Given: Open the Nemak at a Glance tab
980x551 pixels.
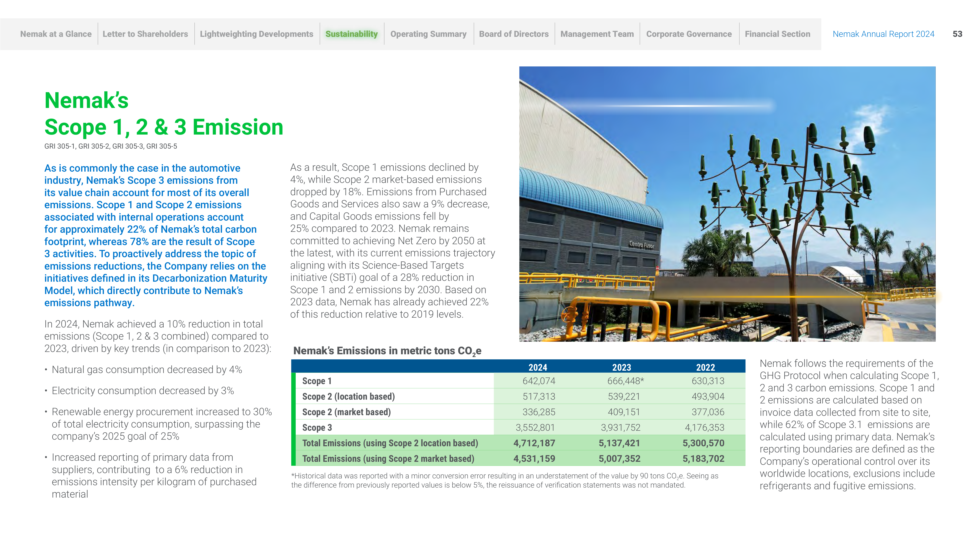Looking at the screenshot, I should point(56,34).
